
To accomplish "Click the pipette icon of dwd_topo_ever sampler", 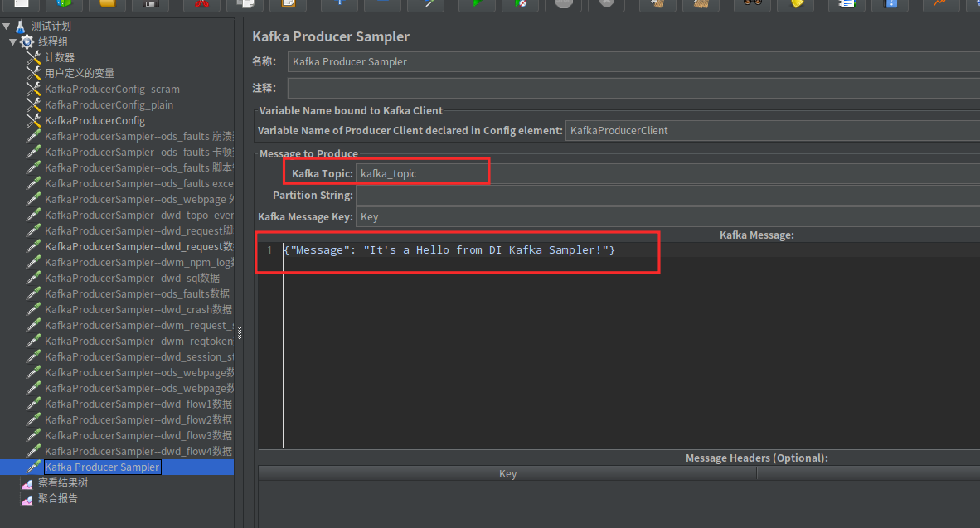I will click(x=34, y=215).
